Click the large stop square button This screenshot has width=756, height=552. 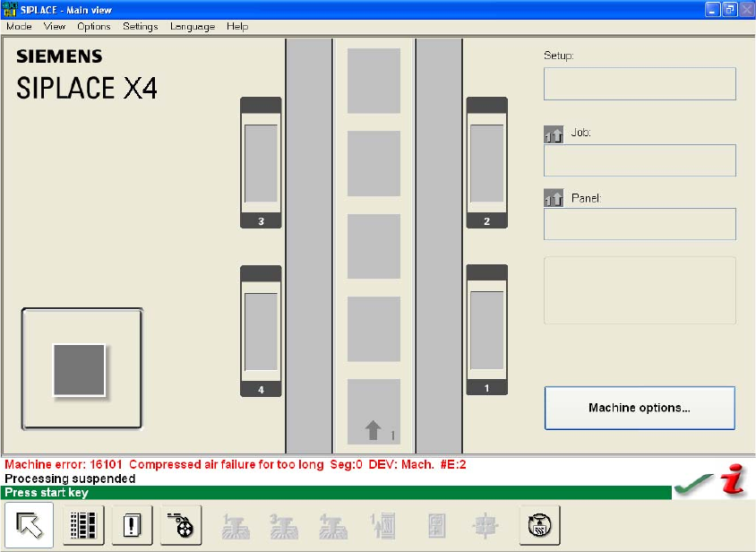[82, 368]
